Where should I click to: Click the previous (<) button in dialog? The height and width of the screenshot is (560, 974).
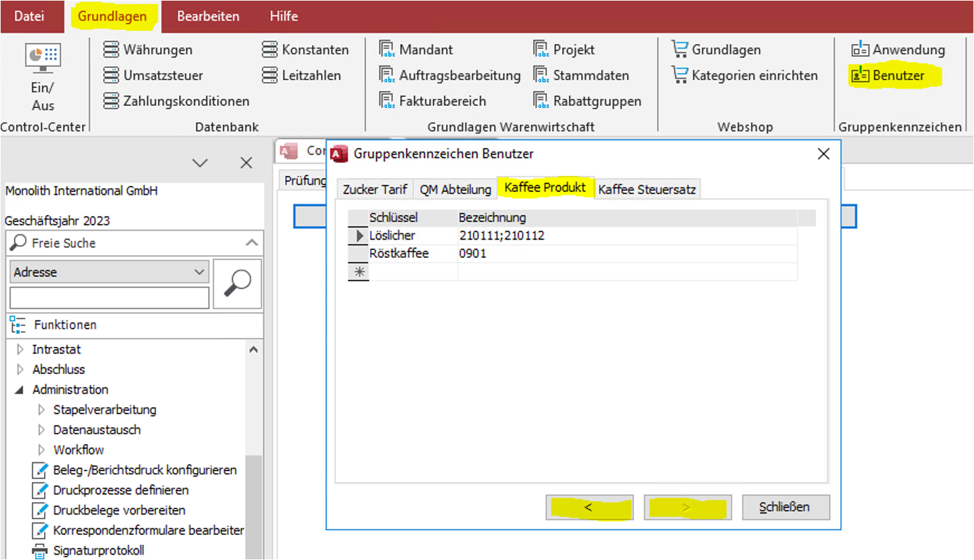pos(588,507)
